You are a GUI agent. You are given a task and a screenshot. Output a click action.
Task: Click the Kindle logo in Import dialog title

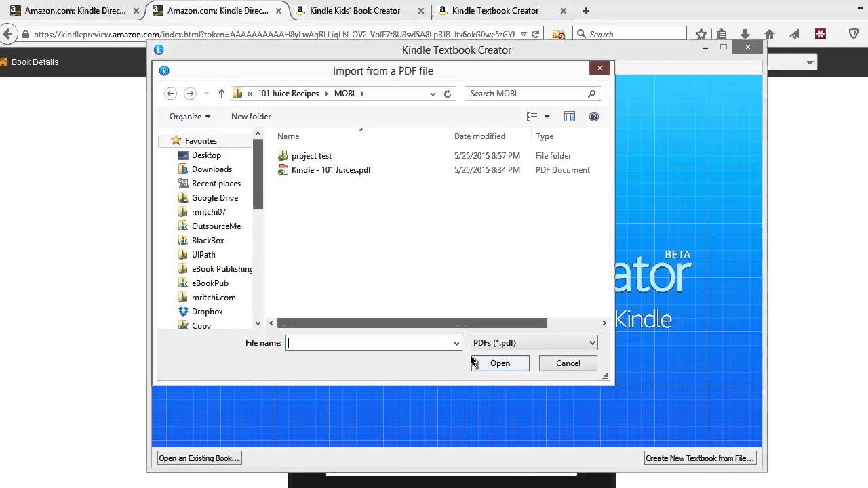pyautogui.click(x=164, y=70)
